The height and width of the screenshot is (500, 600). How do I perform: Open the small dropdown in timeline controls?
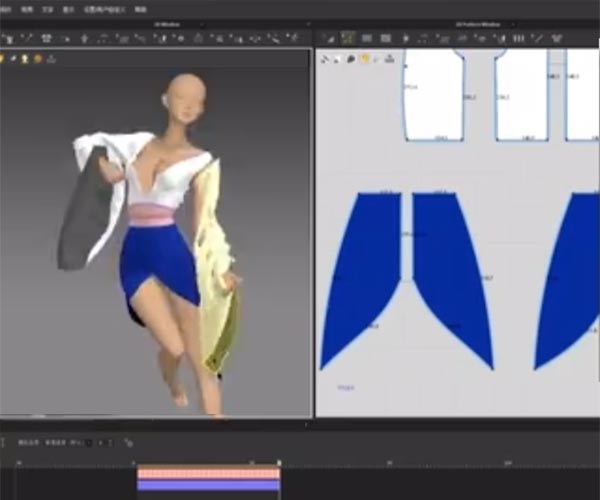pos(87,442)
